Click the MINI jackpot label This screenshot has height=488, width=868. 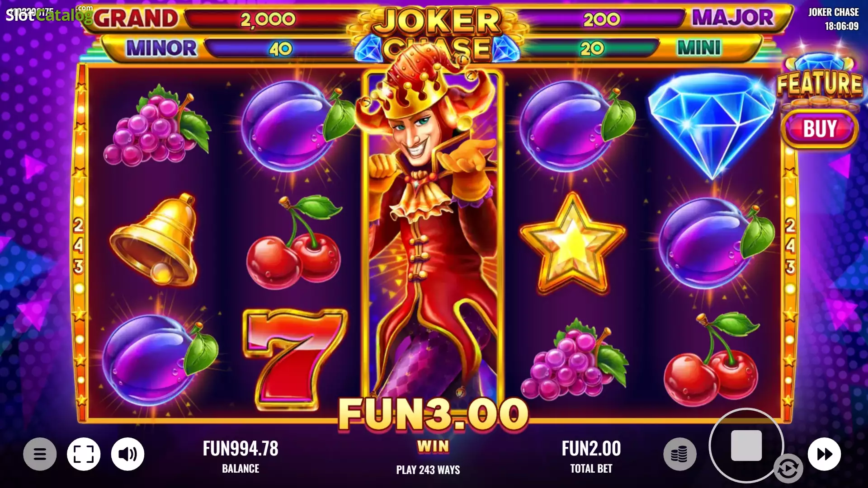[x=699, y=47]
